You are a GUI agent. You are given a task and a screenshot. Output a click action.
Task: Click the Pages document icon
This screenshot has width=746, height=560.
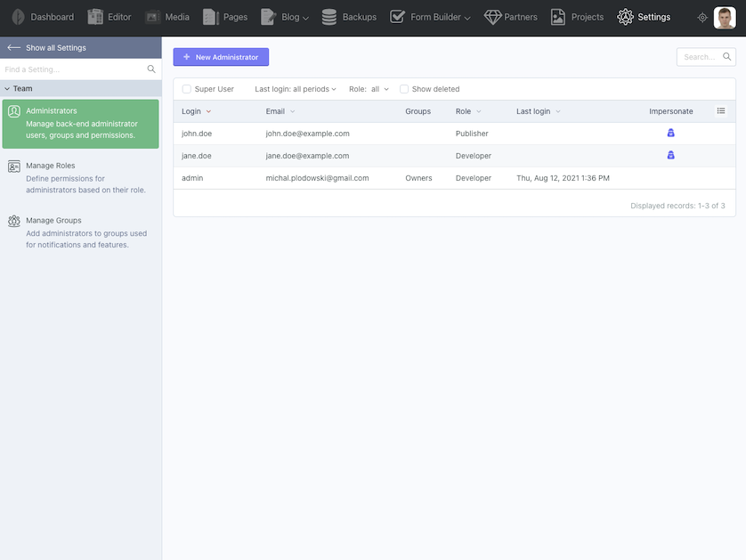(x=211, y=17)
